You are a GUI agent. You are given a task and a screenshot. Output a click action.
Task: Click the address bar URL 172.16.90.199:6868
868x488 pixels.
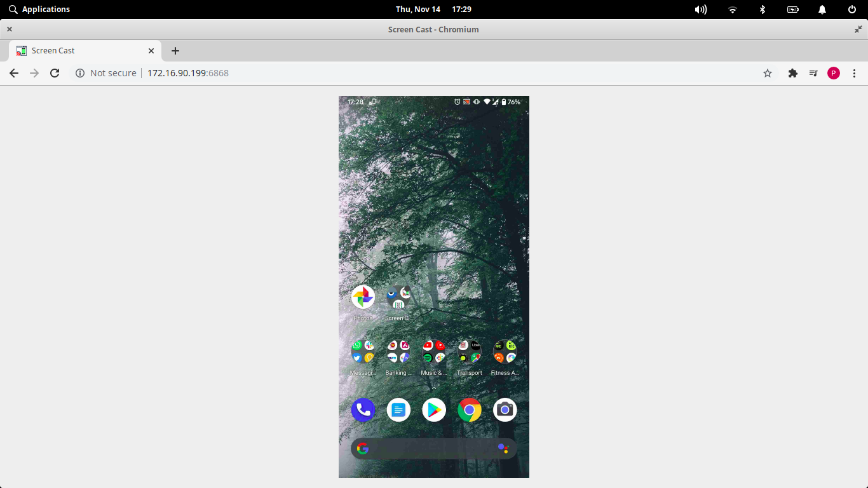(188, 73)
